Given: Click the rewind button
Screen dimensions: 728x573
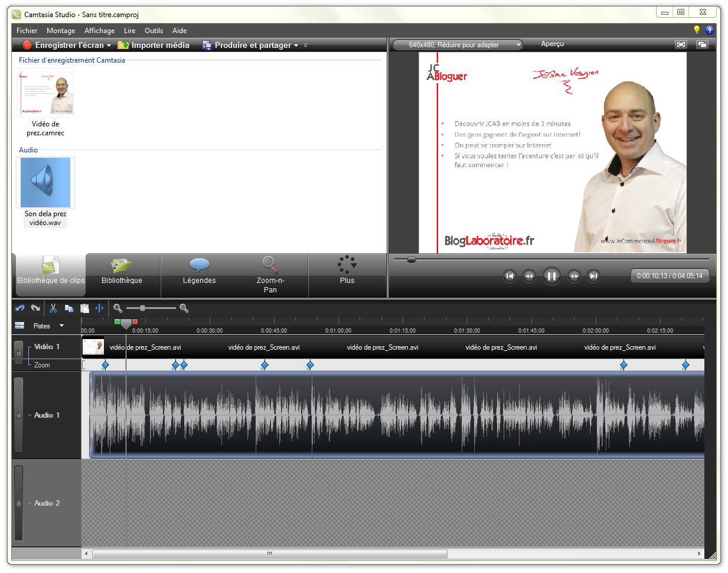Looking at the screenshot, I should pyautogui.click(x=529, y=276).
